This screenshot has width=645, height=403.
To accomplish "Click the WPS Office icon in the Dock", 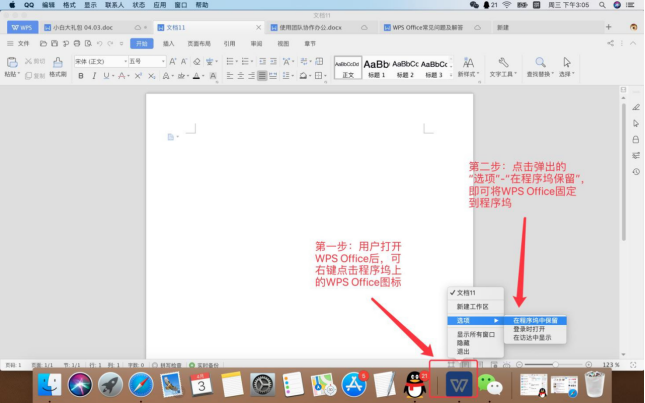I will [x=459, y=384].
